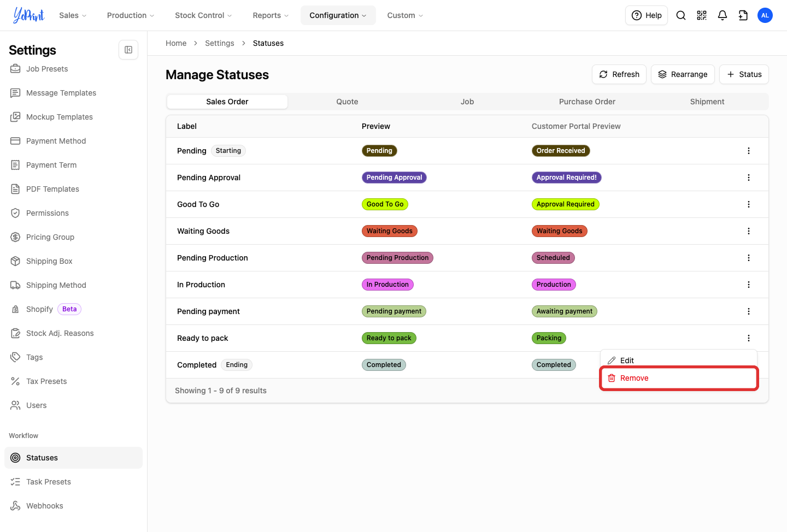The width and height of the screenshot is (787, 532).
Task: Expand the Reports dropdown menu
Action: tap(271, 15)
